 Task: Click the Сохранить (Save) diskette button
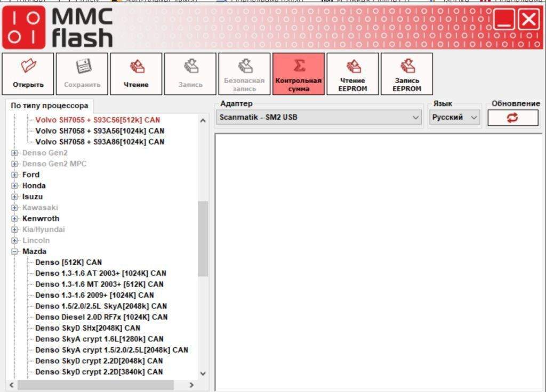[82, 73]
